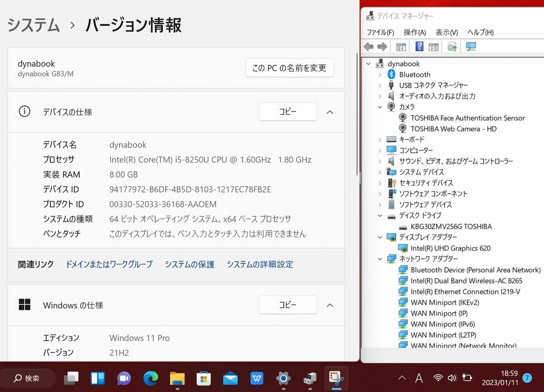544x392 pixels.
Task: Click the IME input mode A indicator
Action: point(419,378)
